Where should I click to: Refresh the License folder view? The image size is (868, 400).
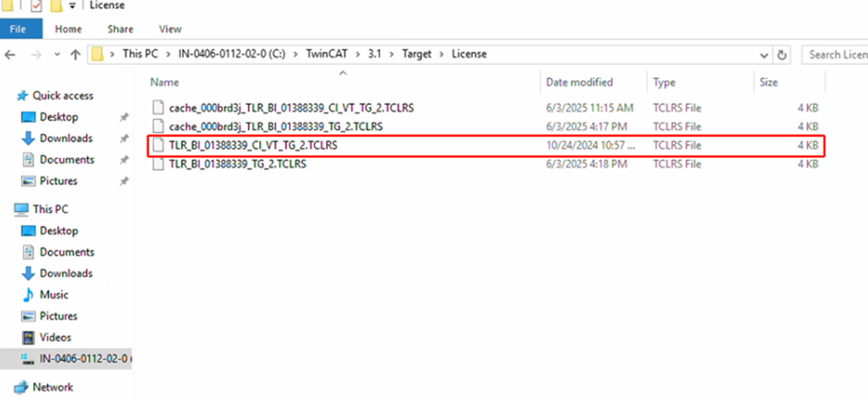coord(782,55)
